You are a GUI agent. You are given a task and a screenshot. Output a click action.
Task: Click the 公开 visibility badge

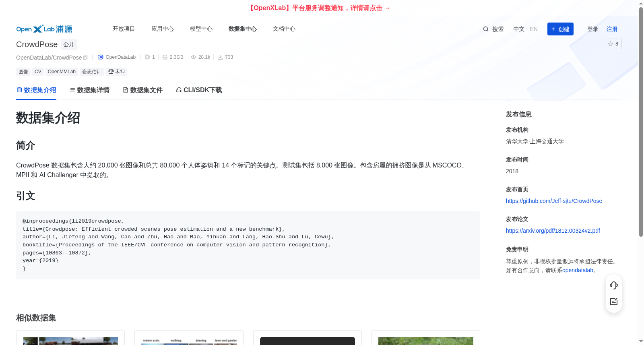[69, 44]
